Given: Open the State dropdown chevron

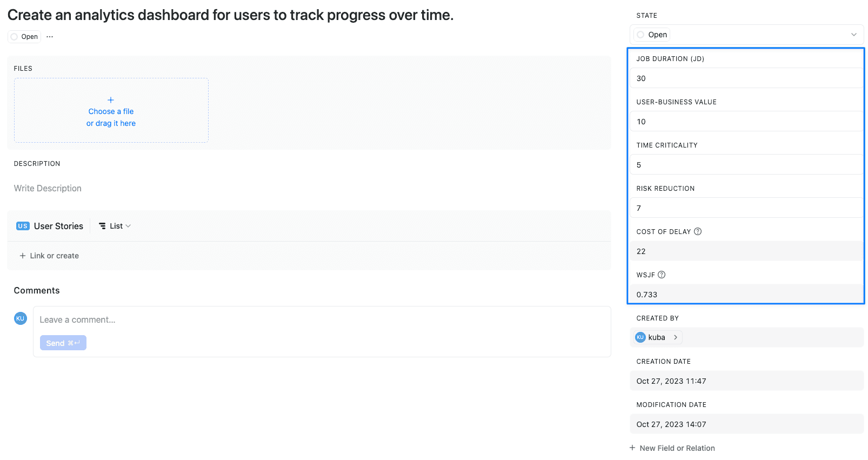Looking at the screenshot, I should click(854, 35).
